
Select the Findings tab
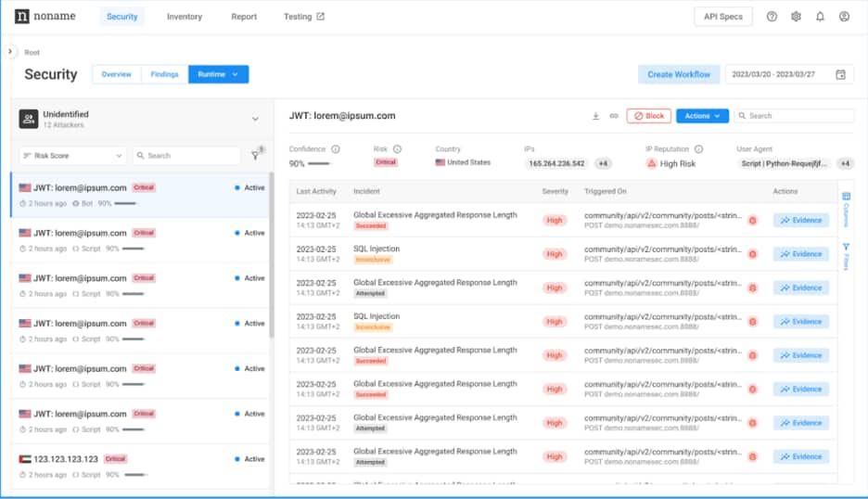click(x=164, y=74)
